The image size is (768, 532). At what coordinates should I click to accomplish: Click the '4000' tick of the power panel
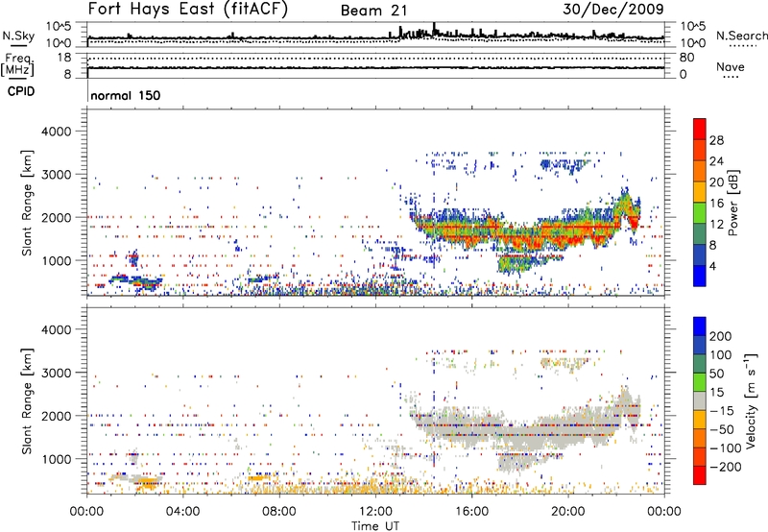57,132
